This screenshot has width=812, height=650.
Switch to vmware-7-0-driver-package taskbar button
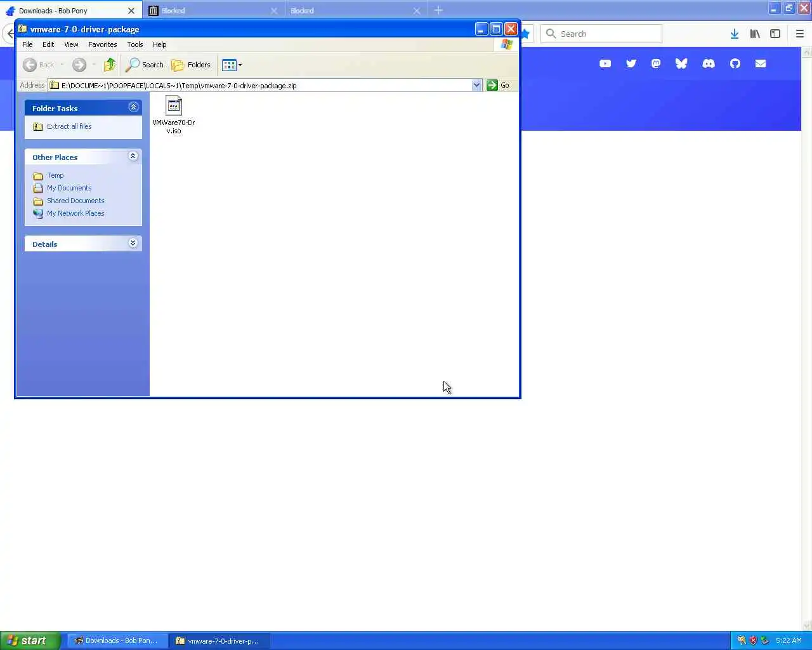click(x=219, y=641)
